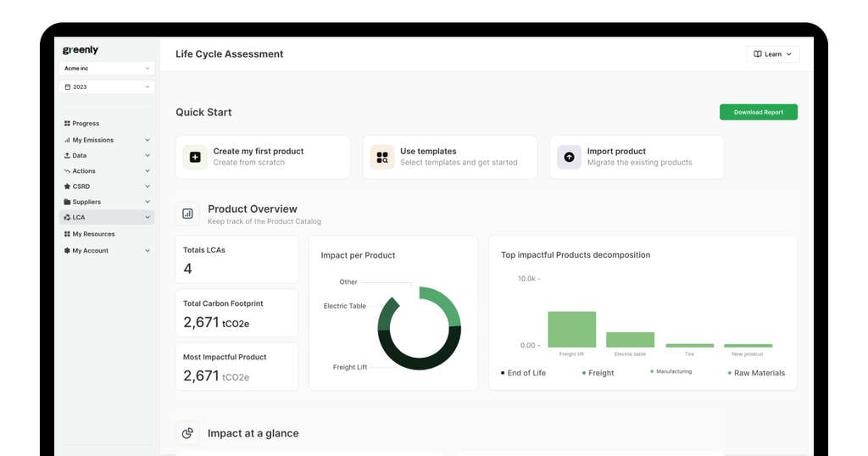The height and width of the screenshot is (456, 868).
Task: Toggle End of Life legend item
Action: click(x=523, y=373)
